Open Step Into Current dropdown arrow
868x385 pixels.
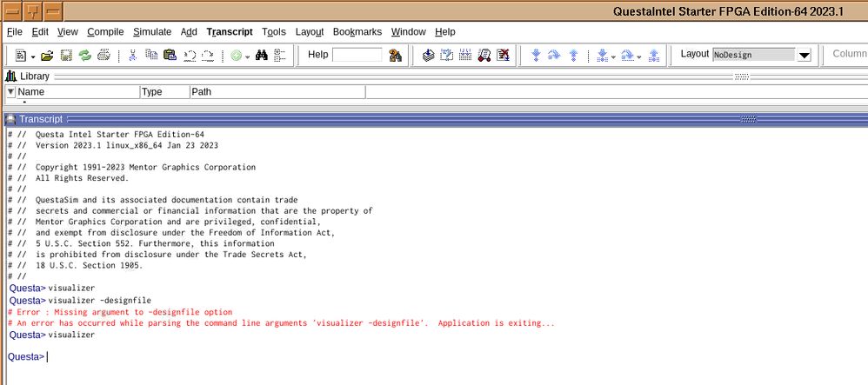[x=614, y=56]
